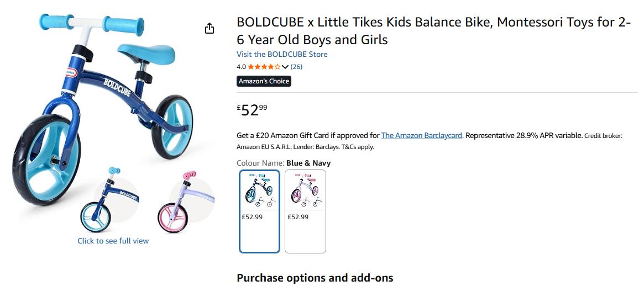Click the share icon beside the product image
644x286 pixels.
[210, 29]
